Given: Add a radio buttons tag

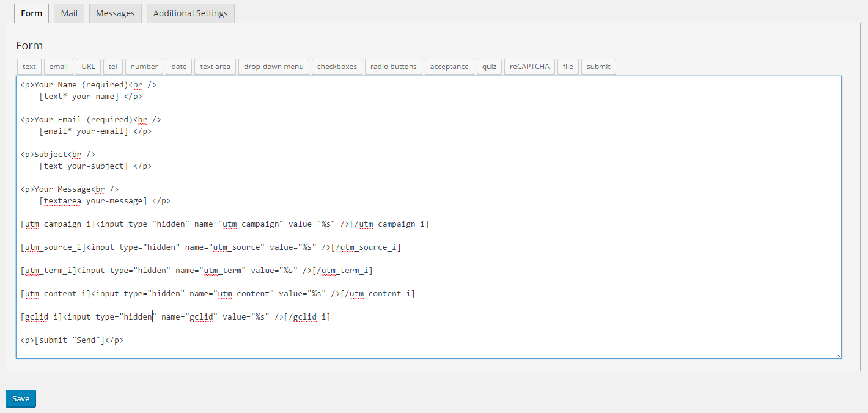Looking at the screenshot, I should (x=394, y=67).
